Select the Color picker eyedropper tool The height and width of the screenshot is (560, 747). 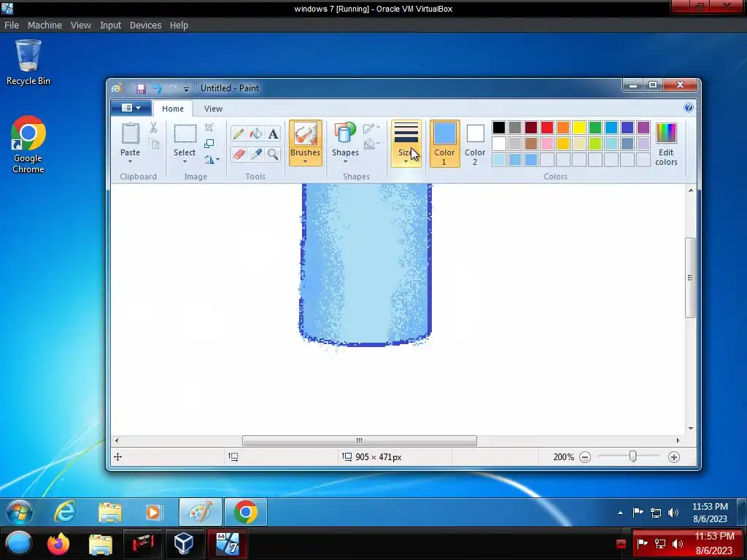(256, 155)
